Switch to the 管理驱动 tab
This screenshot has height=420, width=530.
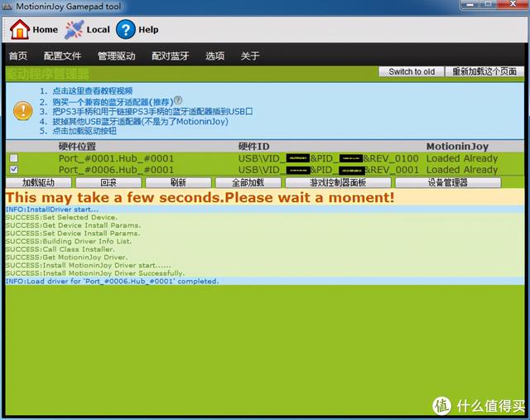tap(116, 56)
